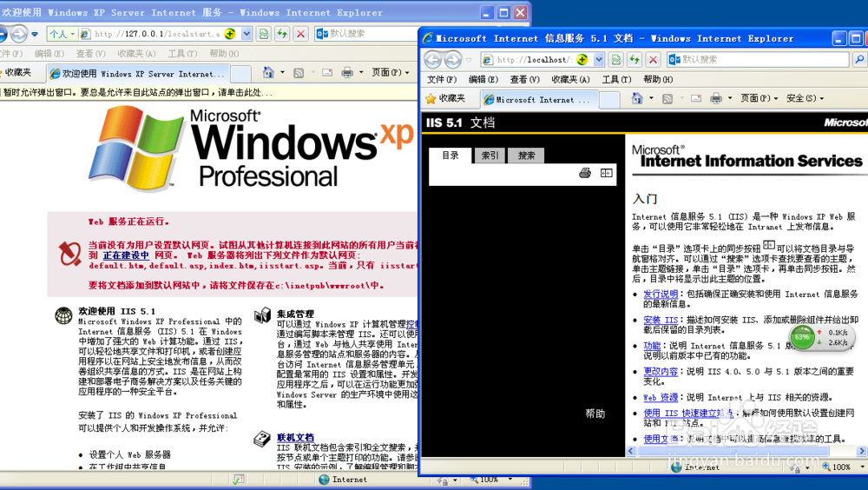The width and height of the screenshot is (868, 490).
Task: Open 安全(S) dropdown in IIS documentation window
Action: (x=805, y=99)
